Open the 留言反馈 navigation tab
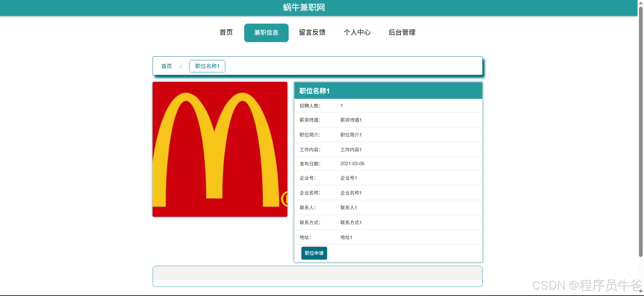 pyautogui.click(x=312, y=32)
